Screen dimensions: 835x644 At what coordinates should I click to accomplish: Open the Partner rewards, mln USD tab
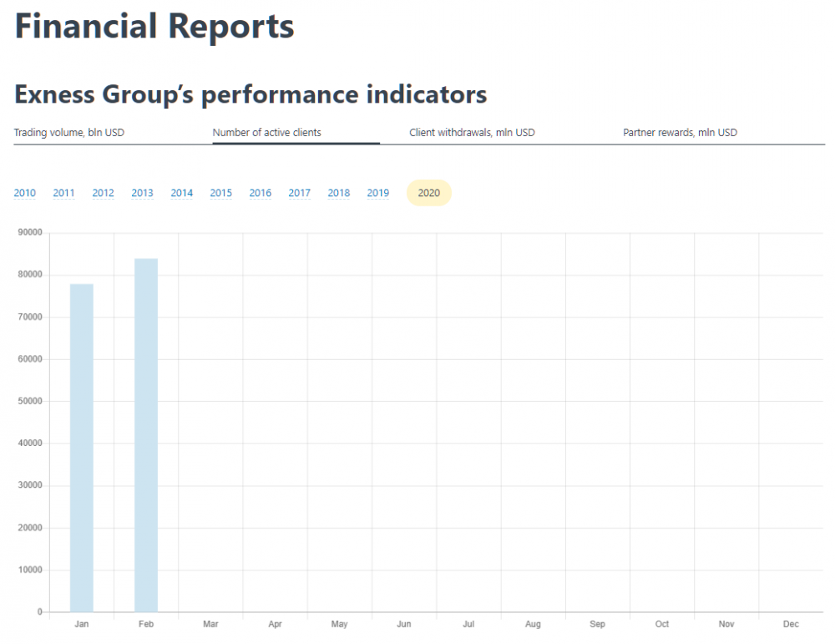point(680,133)
